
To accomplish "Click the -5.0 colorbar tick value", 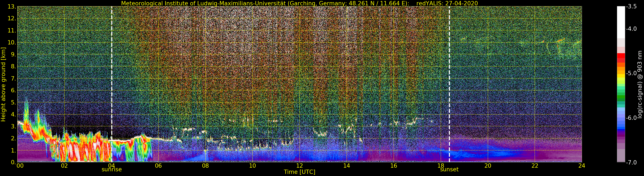I will click(x=631, y=73).
